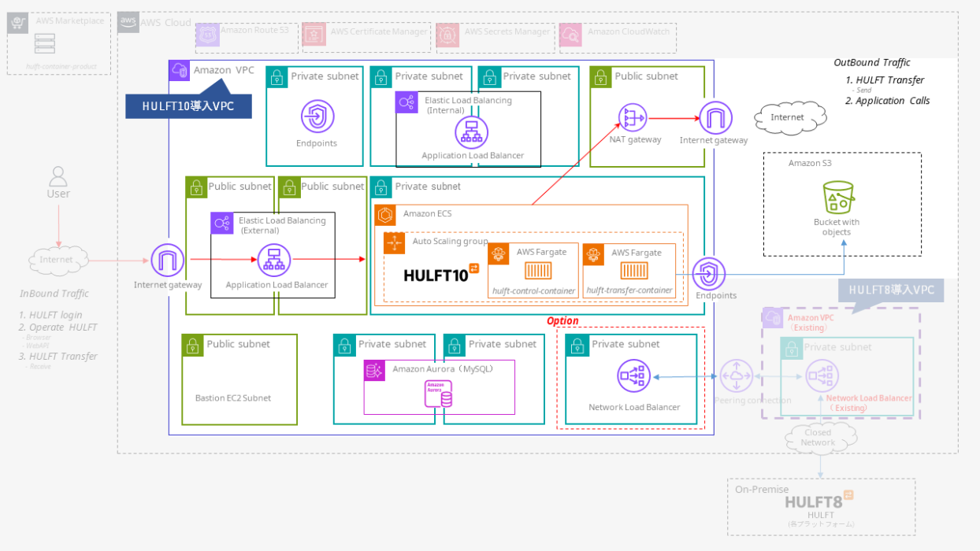Select Application Load Balancer icon in external ELB
Screen dimensions: 980x551
click(274, 261)
